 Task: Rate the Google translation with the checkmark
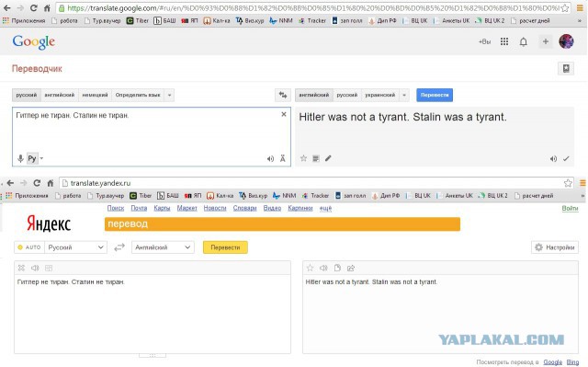(x=566, y=159)
